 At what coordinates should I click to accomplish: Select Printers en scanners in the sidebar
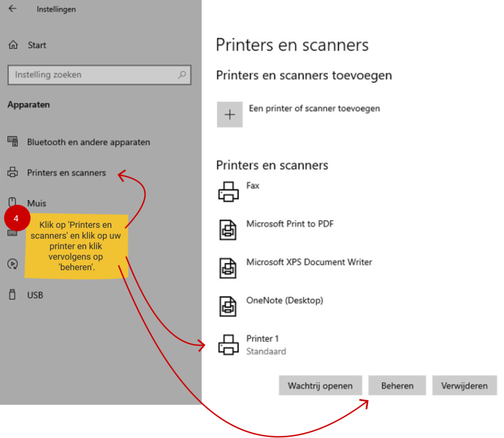pos(66,173)
